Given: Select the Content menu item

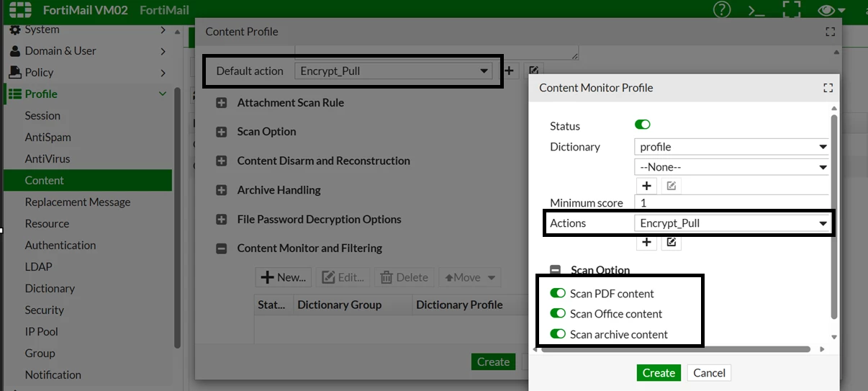Looking at the screenshot, I should [x=87, y=180].
